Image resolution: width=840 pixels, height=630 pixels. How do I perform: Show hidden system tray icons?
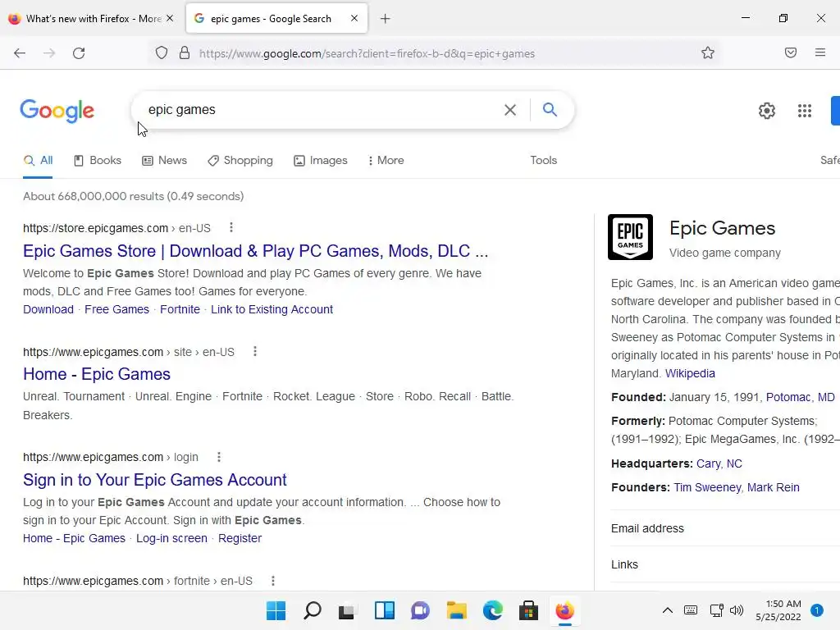point(668,610)
